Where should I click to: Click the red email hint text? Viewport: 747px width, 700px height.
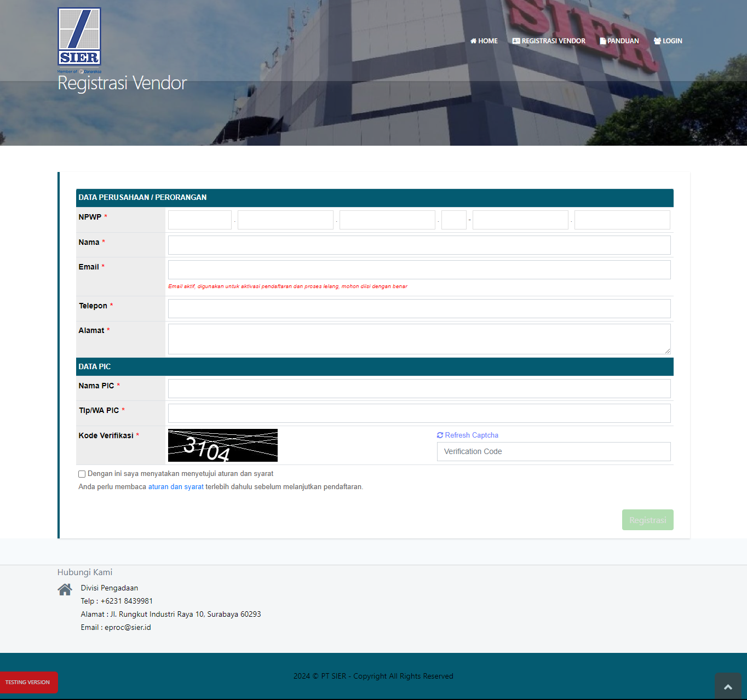point(288,286)
